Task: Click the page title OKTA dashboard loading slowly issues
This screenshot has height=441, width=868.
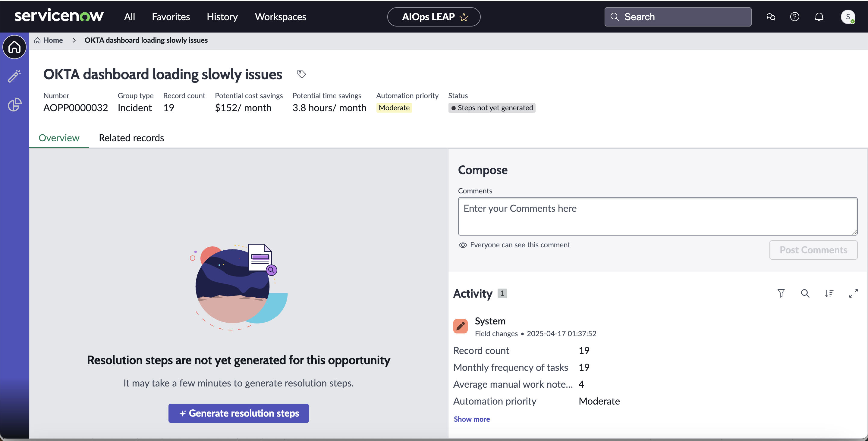Action: tap(163, 74)
